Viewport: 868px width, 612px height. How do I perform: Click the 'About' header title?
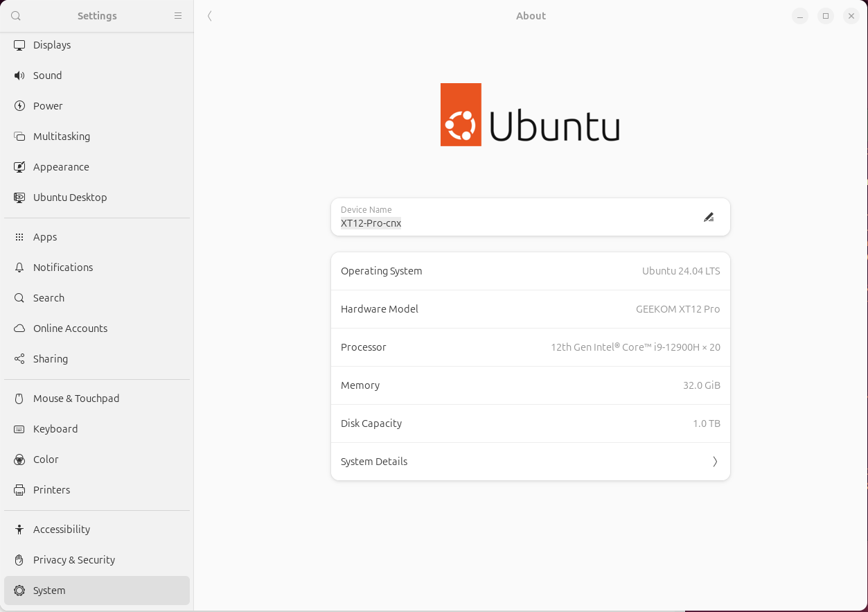(x=531, y=16)
